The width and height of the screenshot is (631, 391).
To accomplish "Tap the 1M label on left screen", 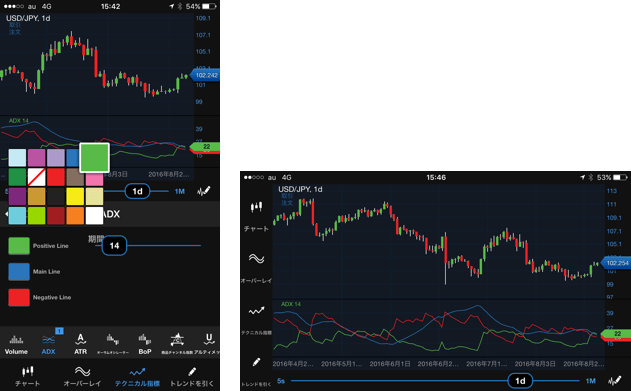I will [x=179, y=191].
